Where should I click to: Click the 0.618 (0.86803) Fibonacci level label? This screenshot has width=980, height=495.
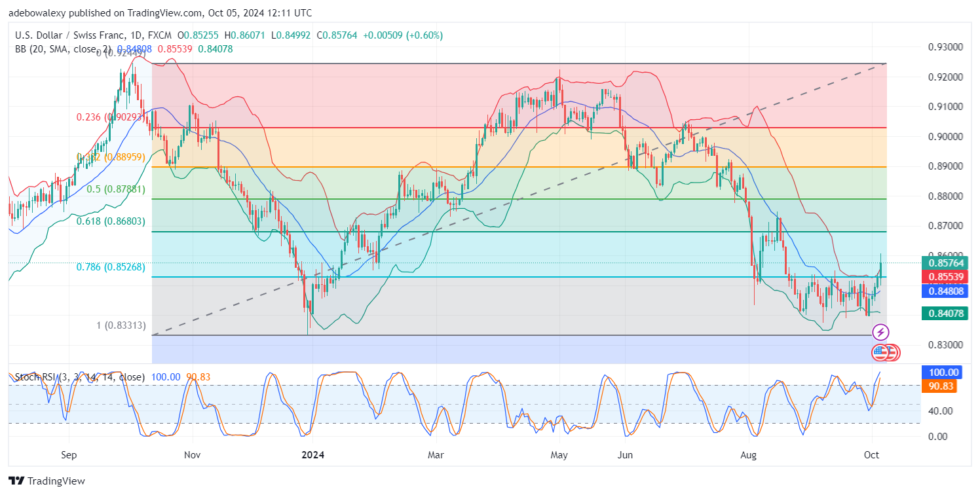click(109, 223)
